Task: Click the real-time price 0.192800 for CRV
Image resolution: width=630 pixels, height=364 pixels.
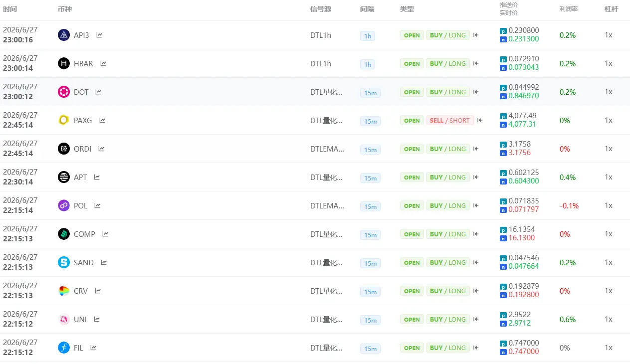Action: coord(524,295)
